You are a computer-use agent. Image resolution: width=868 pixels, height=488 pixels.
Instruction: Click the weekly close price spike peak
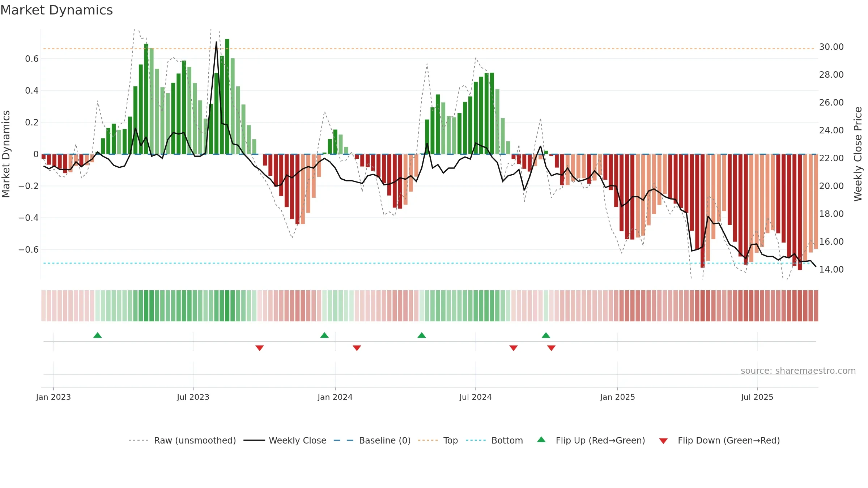[216, 42]
